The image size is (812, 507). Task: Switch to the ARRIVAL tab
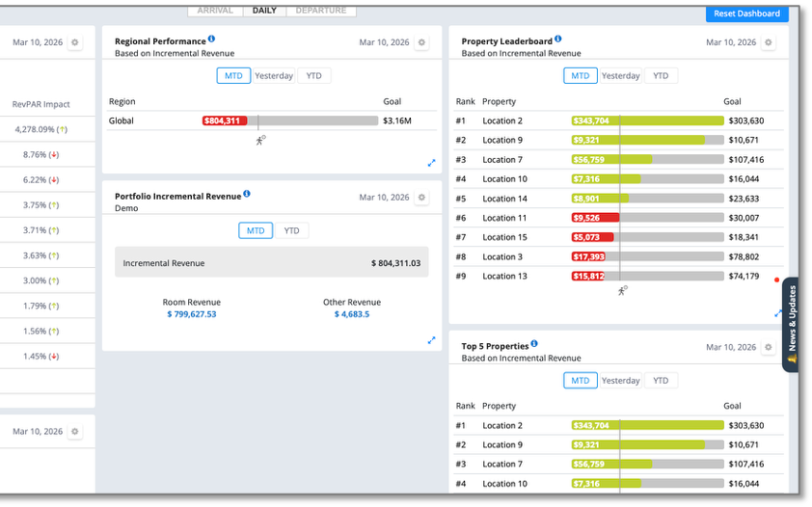215,11
